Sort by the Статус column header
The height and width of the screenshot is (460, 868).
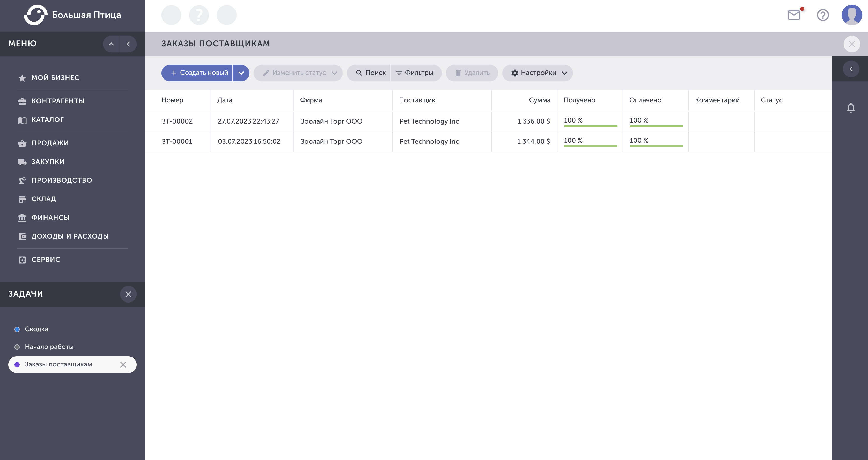click(772, 100)
